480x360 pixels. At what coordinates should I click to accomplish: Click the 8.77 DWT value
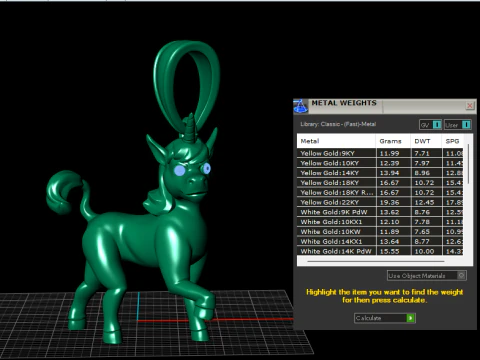(x=422, y=241)
